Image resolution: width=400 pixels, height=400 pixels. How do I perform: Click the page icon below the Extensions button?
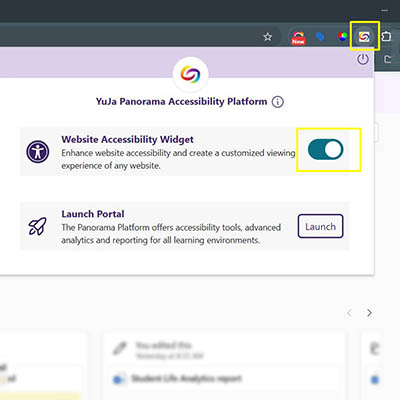click(x=387, y=59)
